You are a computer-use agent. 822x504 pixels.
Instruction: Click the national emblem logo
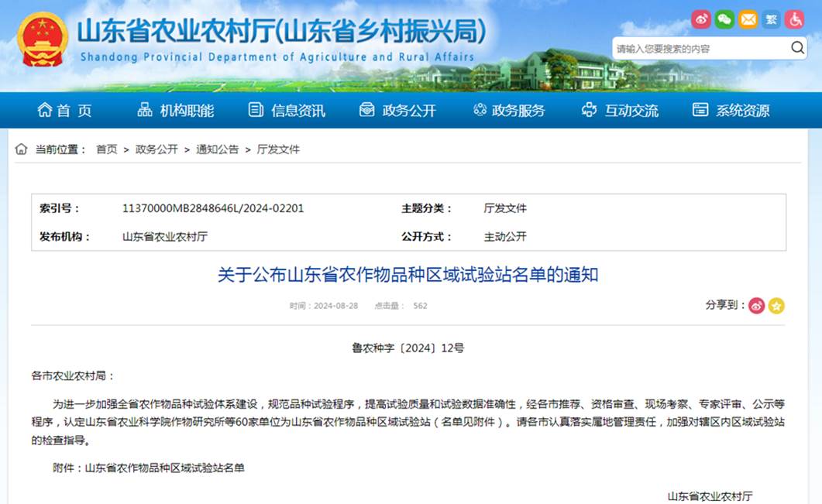coord(43,40)
